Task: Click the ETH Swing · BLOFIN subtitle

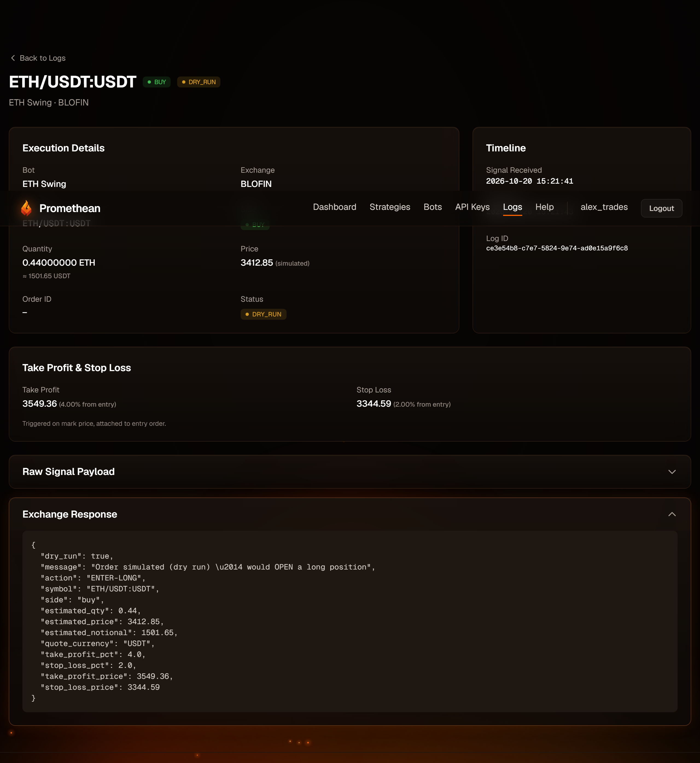Action: coord(49,102)
